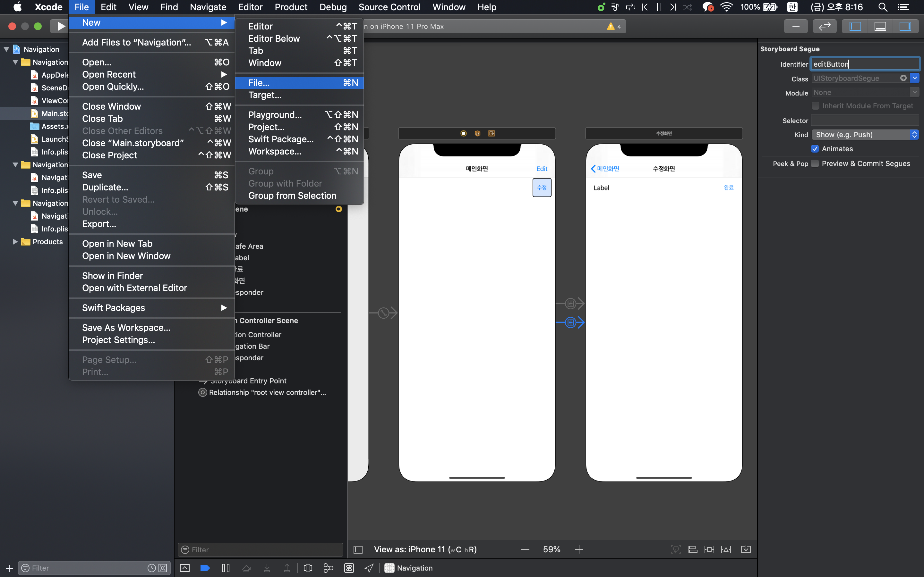Click the Simulate Location arrow icon
This screenshot has width=924, height=577.
[369, 568]
